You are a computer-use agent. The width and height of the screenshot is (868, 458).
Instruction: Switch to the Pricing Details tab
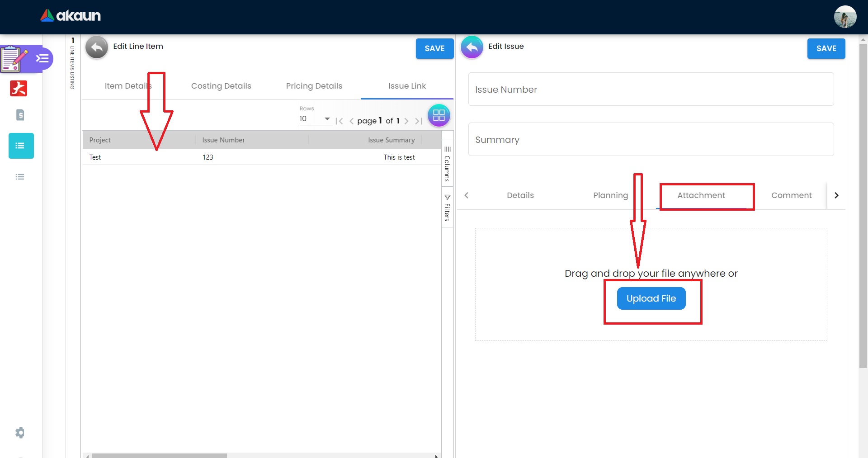(x=314, y=86)
